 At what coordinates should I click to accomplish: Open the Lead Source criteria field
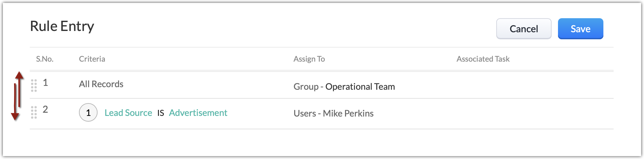(x=128, y=113)
